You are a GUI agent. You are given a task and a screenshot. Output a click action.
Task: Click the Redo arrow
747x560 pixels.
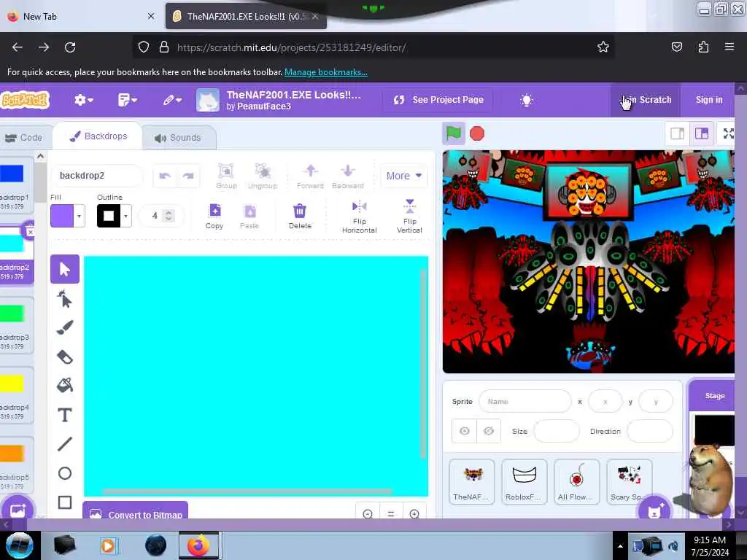[188, 176]
